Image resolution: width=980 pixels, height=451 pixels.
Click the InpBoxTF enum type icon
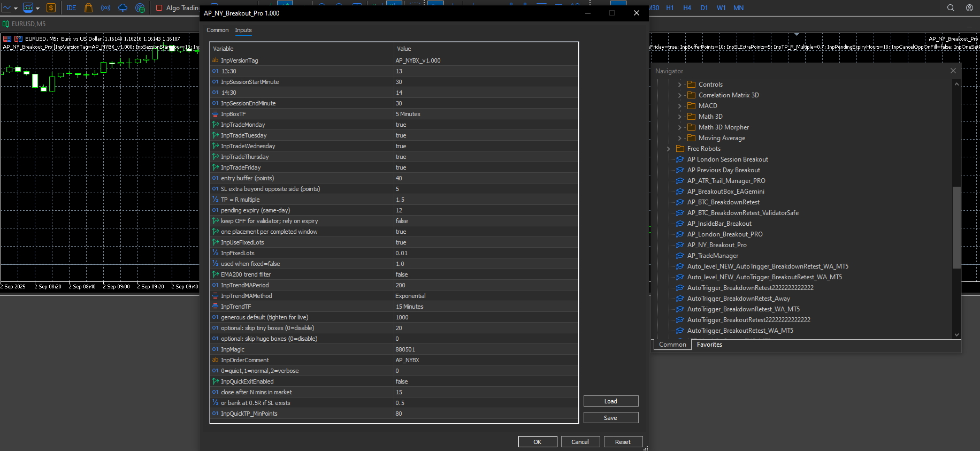coord(215,114)
